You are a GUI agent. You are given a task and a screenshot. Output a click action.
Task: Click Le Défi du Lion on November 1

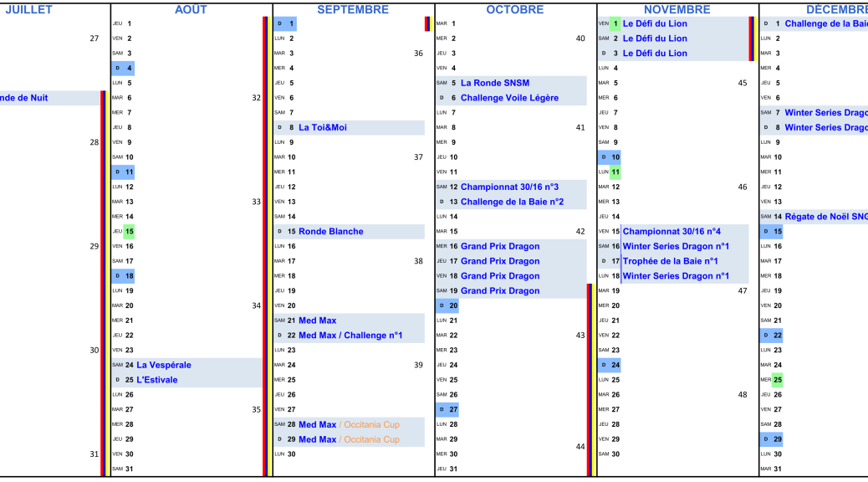click(x=655, y=23)
